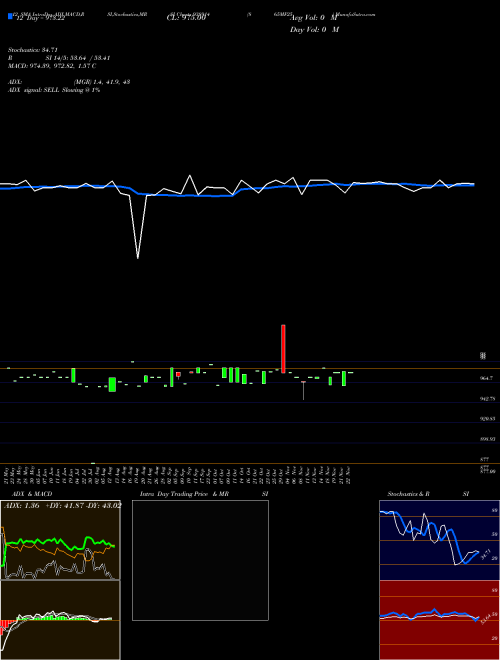Open the MACD histogram mini chart
Image resolution: width=500 pixels, height=660 pixels.
[x=60, y=620]
